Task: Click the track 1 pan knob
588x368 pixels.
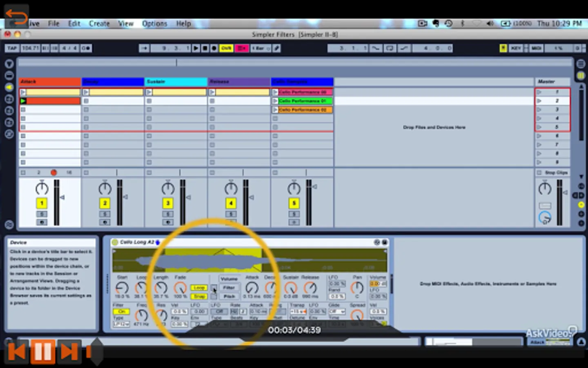Action: click(42, 188)
